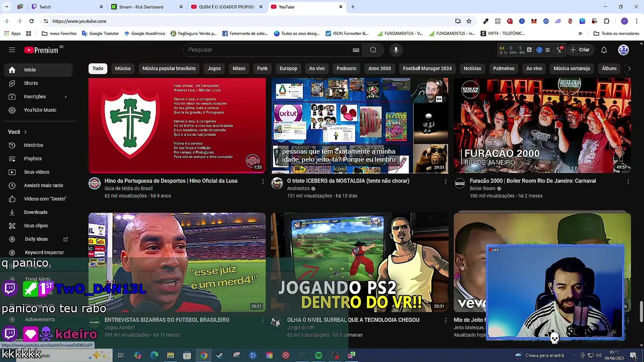Click the Boiler Room channel name
The height and width of the screenshot is (362, 644).
[x=482, y=189]
